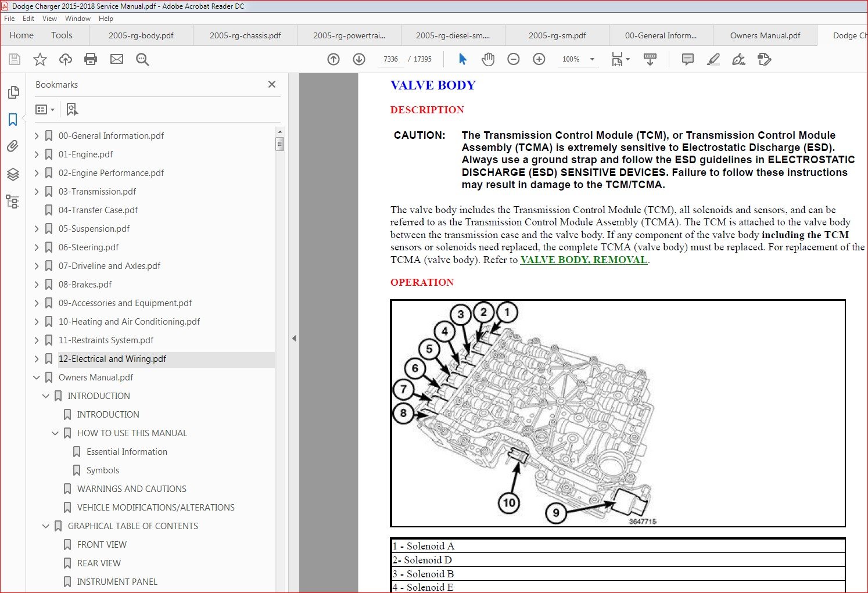
Task: Zoom in with plus button
Action: click(539, 59)
